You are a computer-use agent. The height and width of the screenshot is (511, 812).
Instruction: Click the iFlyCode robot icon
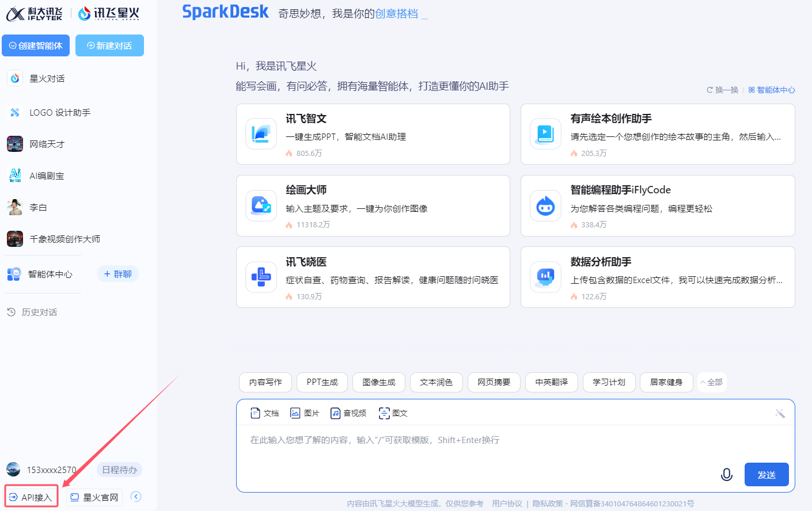(x=545, y=205)
